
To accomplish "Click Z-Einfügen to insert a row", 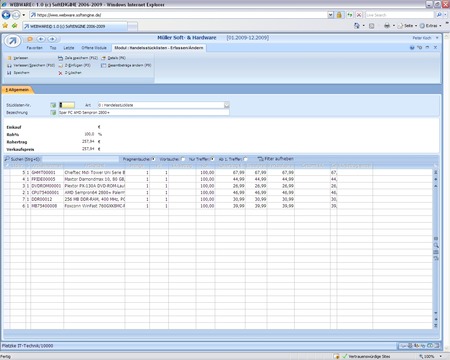I will (74, 65).
